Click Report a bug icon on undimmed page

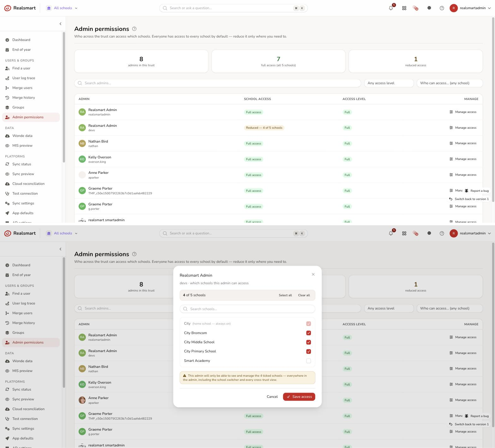coord(467,191)
